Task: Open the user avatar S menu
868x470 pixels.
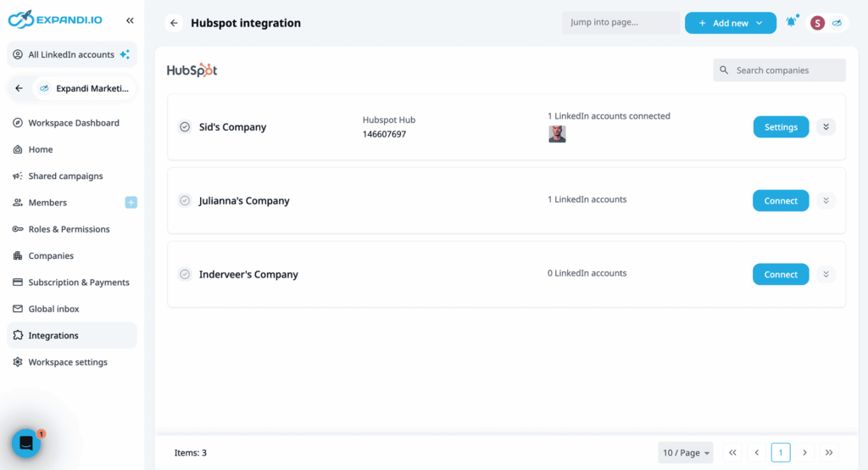Action: pyautogui.click(x=817, y=23)
